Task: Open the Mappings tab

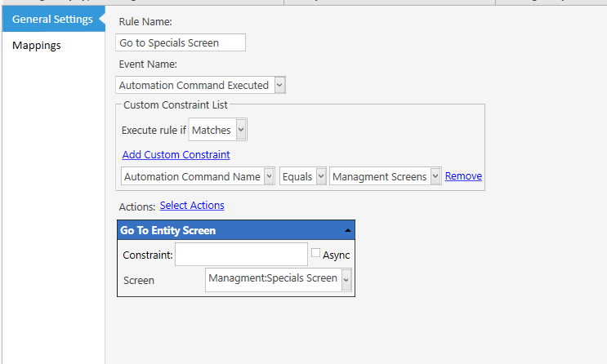Action: (x=37, y=45)
